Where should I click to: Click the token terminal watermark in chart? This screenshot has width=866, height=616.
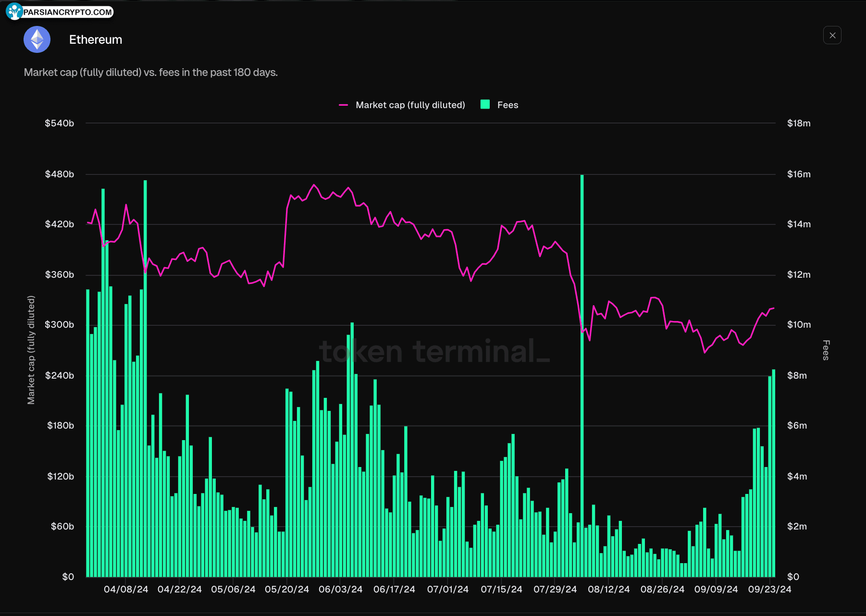[x=434, y=351]
